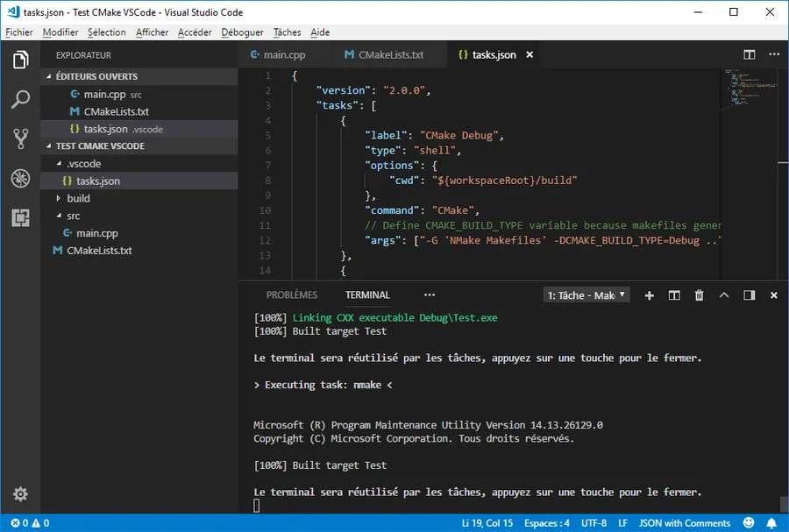Select the TERMINAL panel tab

(368, 295)
